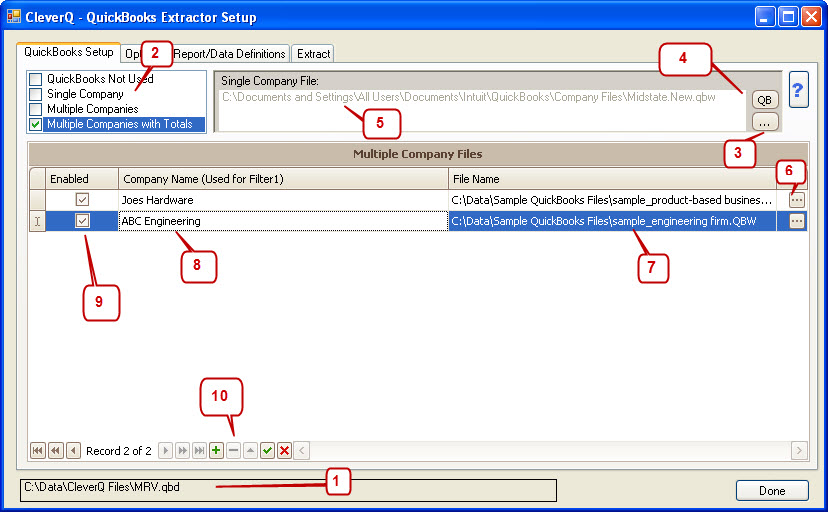Click the File Name column header
The width and height of the screenshot is (828, 512).
coord(612,179)
